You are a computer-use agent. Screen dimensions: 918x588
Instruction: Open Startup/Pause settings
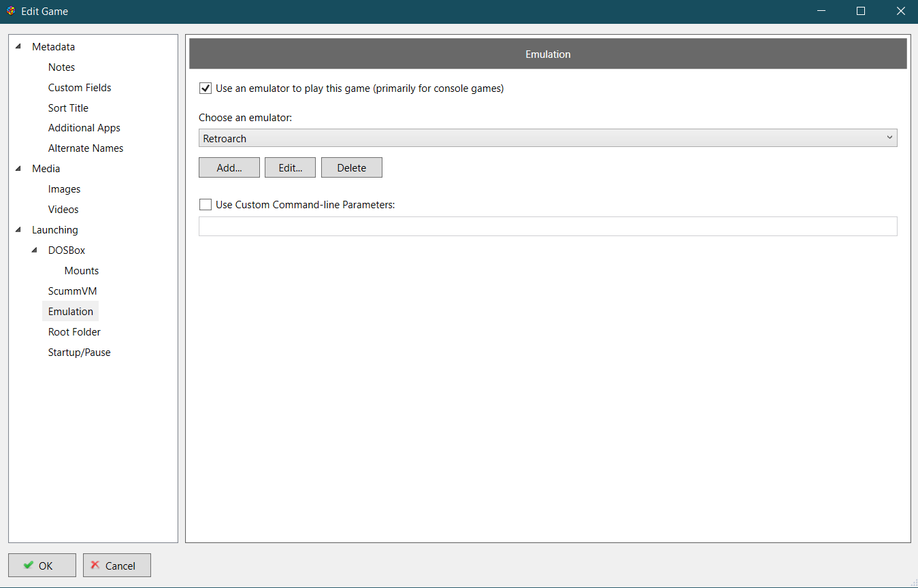pos(79,353)
